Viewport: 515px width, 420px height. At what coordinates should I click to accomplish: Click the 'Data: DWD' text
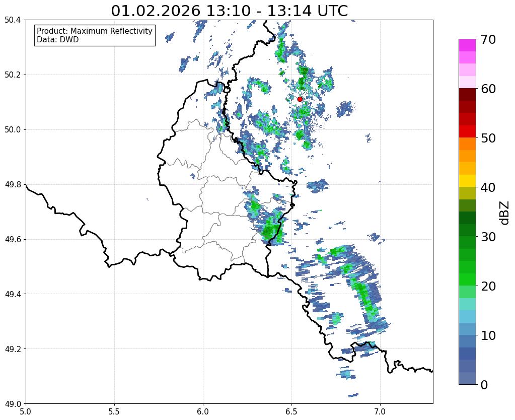point(58,39)
